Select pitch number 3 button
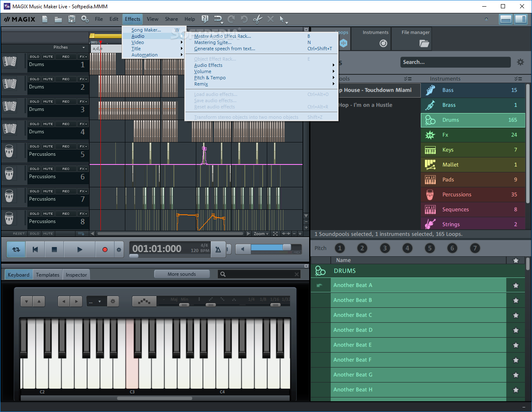This screenshot has width=532, height=412. (385, 248)
